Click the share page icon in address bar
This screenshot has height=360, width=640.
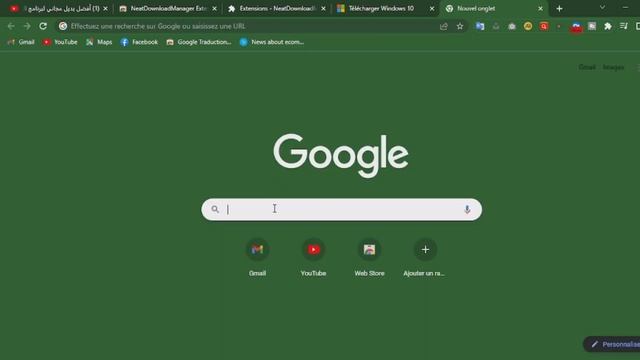[x=444, y=27]
